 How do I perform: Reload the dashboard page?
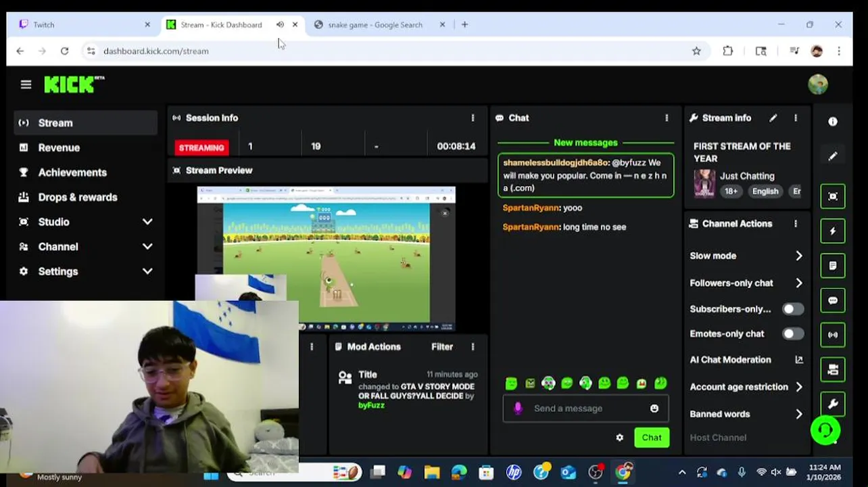[x=64, y=51]
